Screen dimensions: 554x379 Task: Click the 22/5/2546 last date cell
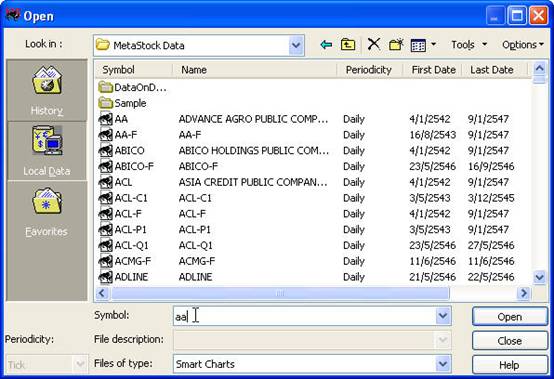coord(491,277)
